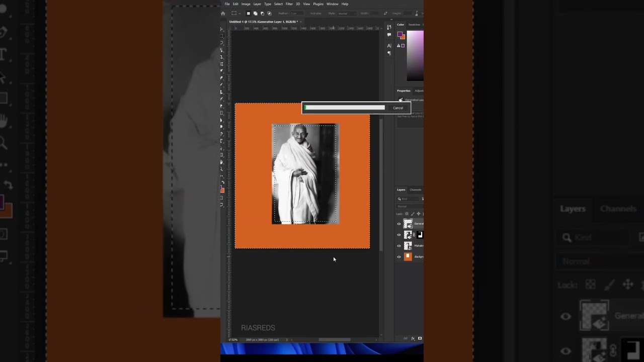Toggle the Anti-alias checkbox
644x362 pixels.
[x=315, y=14]
